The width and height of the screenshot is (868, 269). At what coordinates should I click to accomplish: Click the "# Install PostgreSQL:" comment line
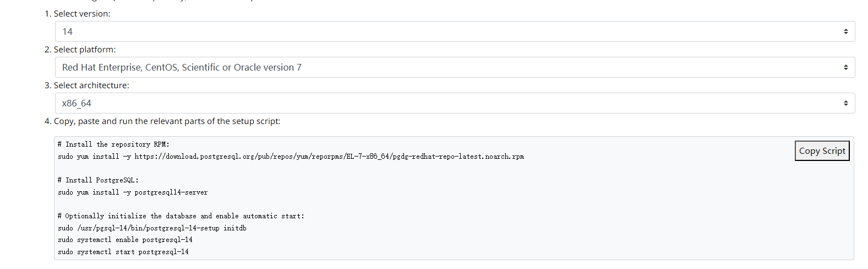98,180
